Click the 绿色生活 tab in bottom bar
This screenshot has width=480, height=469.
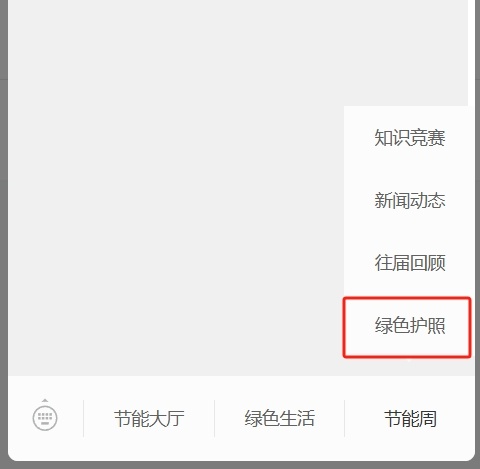point(279,418)
